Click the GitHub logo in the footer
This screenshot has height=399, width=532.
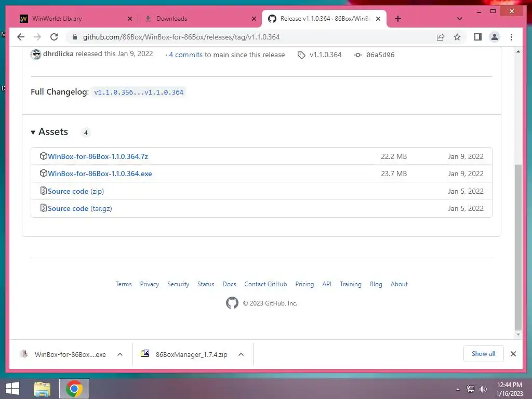tap(232, 303)
